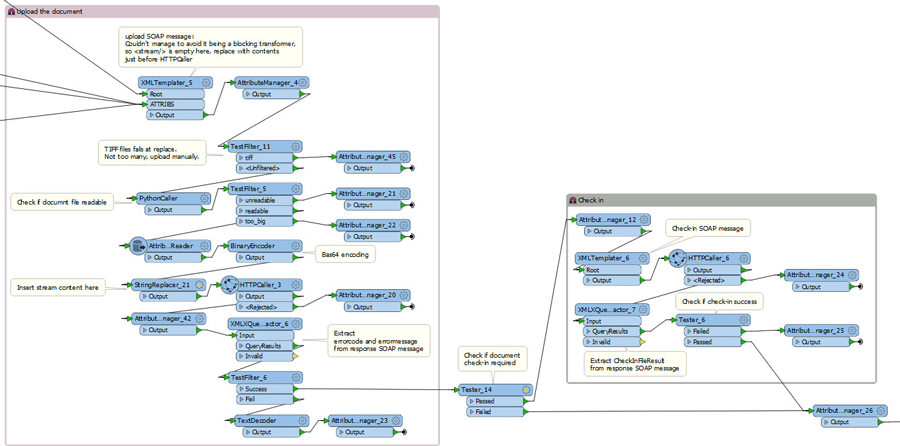The width and height of the screenshot is (900, 446).
Task: Expand Invalid port on XMLXQue...actor_7
Action: click(x=588, y=342)
